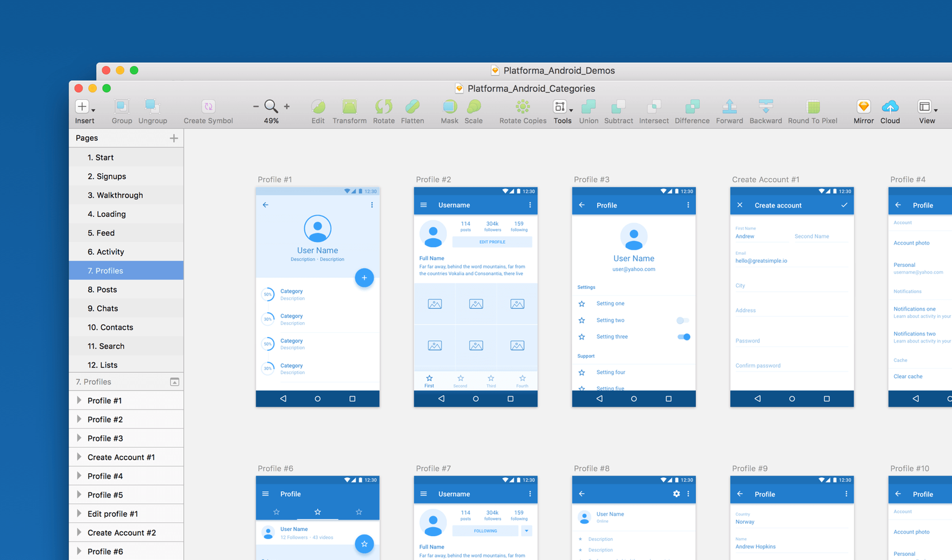Click the Password field in Create Account #1

792,342
